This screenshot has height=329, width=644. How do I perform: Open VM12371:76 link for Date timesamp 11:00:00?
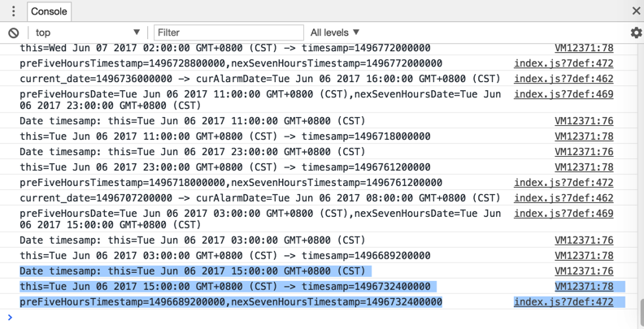[x=584, y=120]
